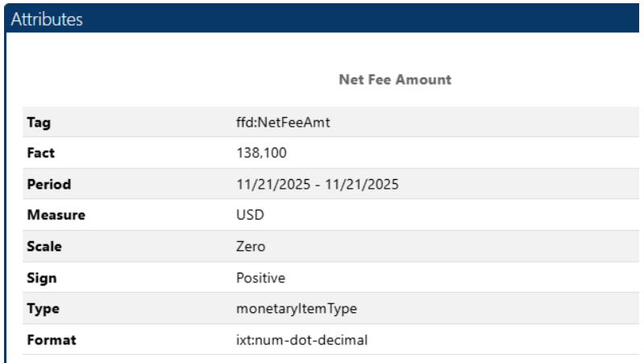Click the Measure row label

[56, 215]
